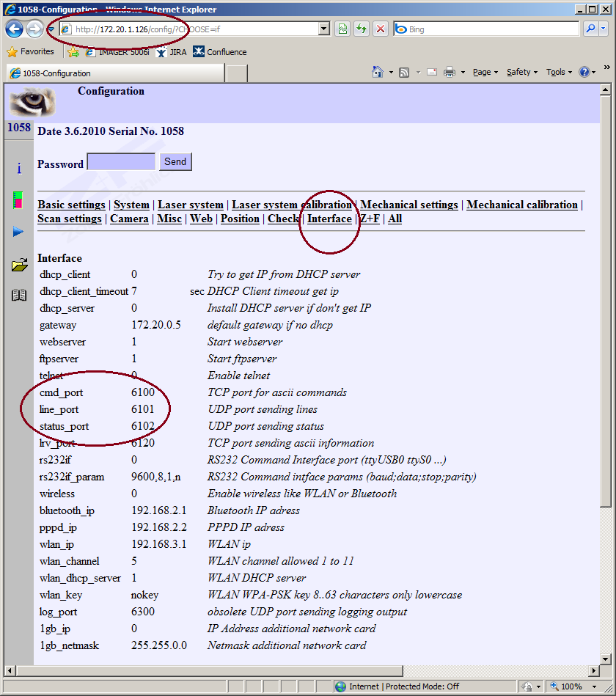Open the Misc link
616x696 pixels.
169,219
